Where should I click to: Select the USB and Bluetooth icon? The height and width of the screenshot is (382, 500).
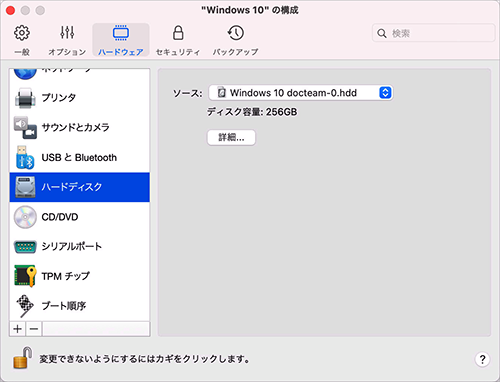pos(25,157)
